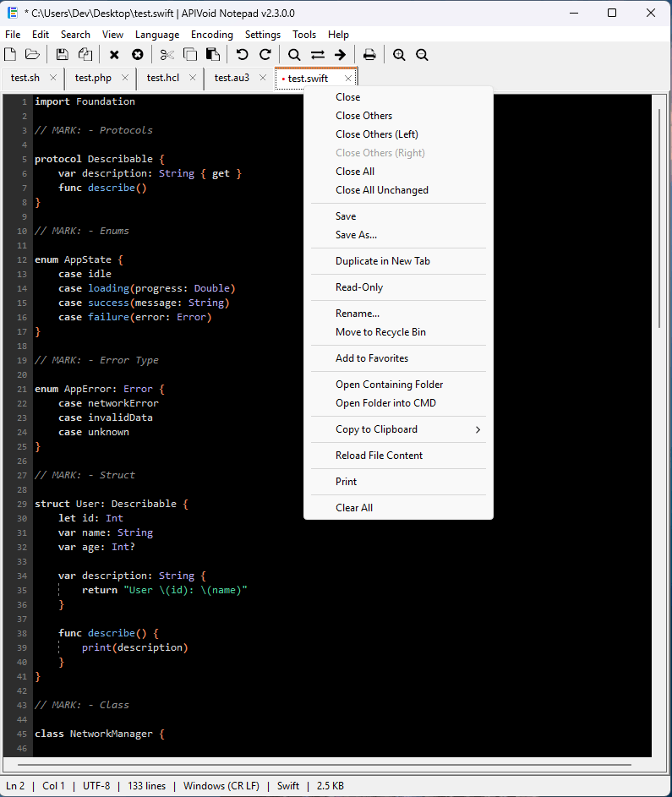Screen dimensions: 672x797
Task: Open the Tools menu
Action: [x=304, y=35]
